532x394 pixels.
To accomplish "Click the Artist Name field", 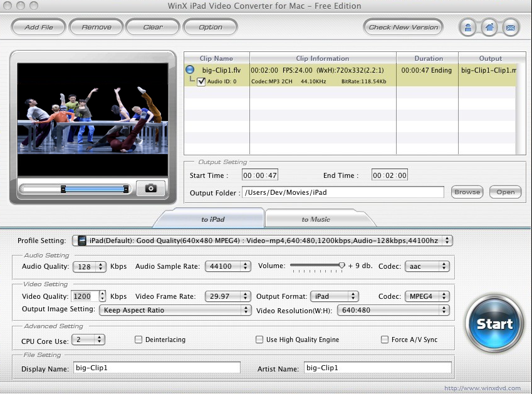I will [x=378, y=368].
